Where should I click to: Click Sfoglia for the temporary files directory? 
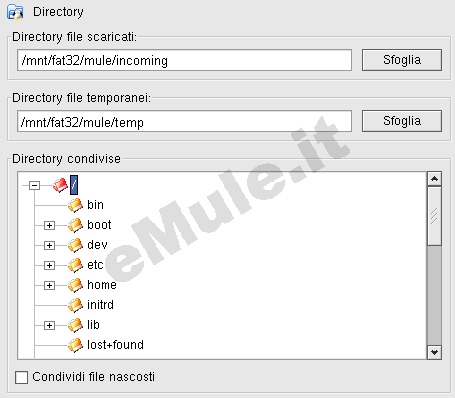tap(402, 121)
